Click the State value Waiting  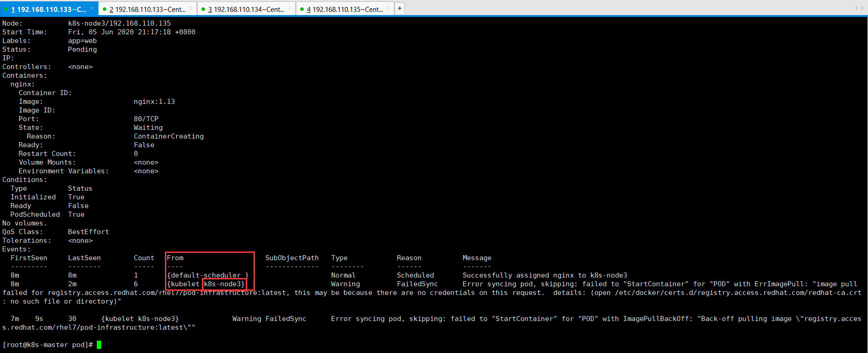[x=148, y=128]
